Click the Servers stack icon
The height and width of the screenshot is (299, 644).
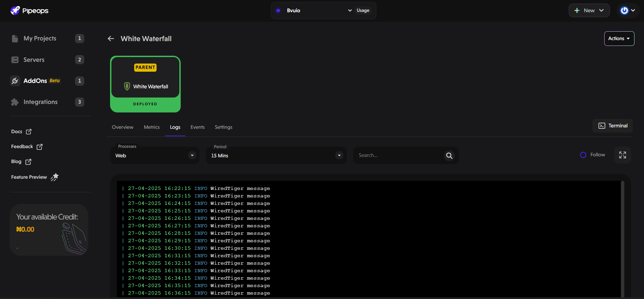click(x=15, y=60)
